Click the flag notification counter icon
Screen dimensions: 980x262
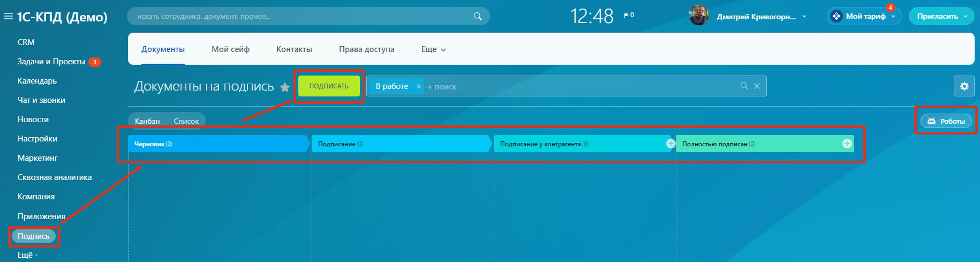(629, 15)
